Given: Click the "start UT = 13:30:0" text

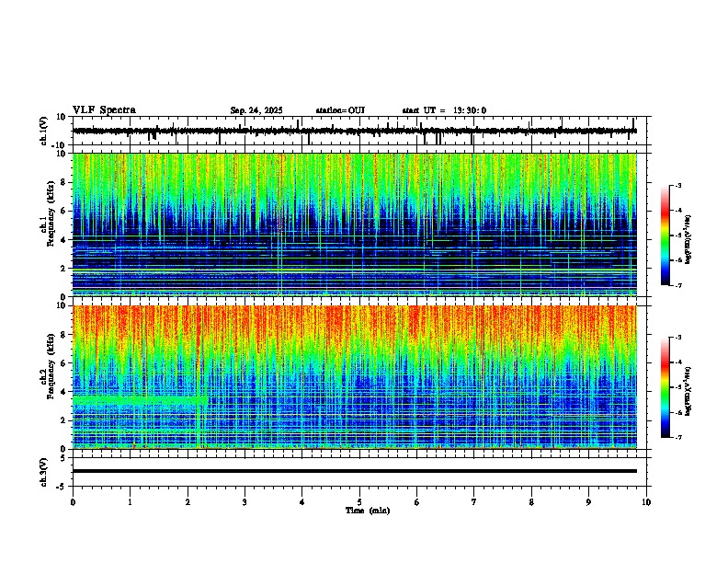Looking at the screenshot, I should [x=444, y=110].
